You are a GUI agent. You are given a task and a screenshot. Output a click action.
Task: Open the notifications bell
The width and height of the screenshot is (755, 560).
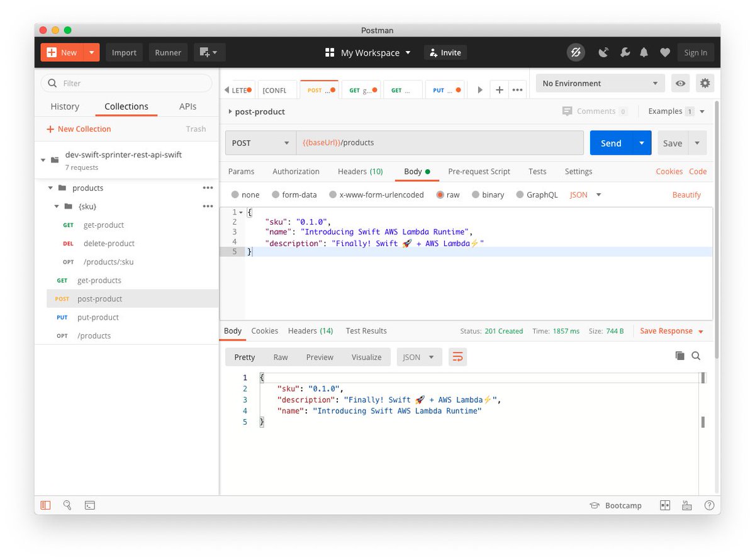pyautogui.click(x=644, y=53)
